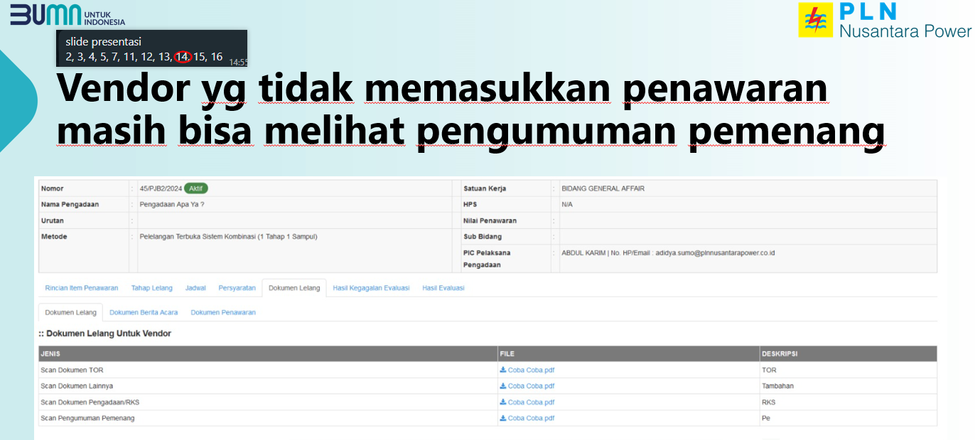Click the green Aktif status badge

196,188
